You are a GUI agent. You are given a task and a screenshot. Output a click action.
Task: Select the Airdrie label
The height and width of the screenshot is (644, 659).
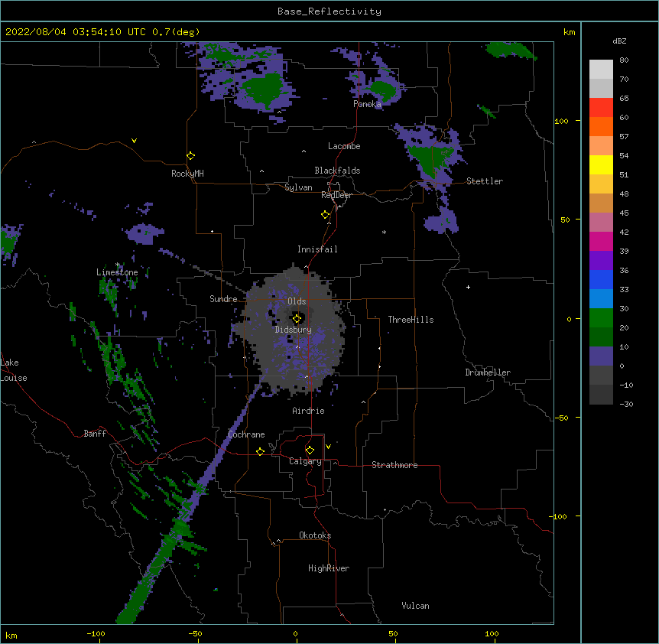tap(309, 411)
